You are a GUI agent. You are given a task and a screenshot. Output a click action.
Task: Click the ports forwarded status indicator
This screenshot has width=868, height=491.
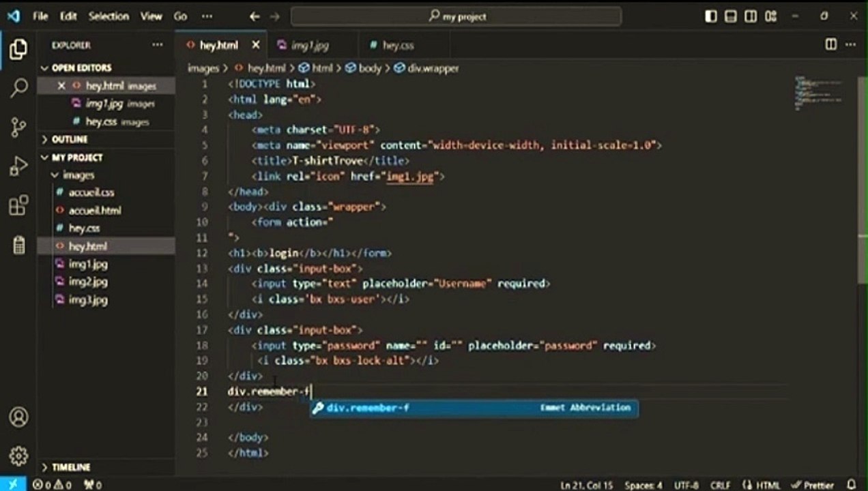pyautogui.click(x=92, y=485)
